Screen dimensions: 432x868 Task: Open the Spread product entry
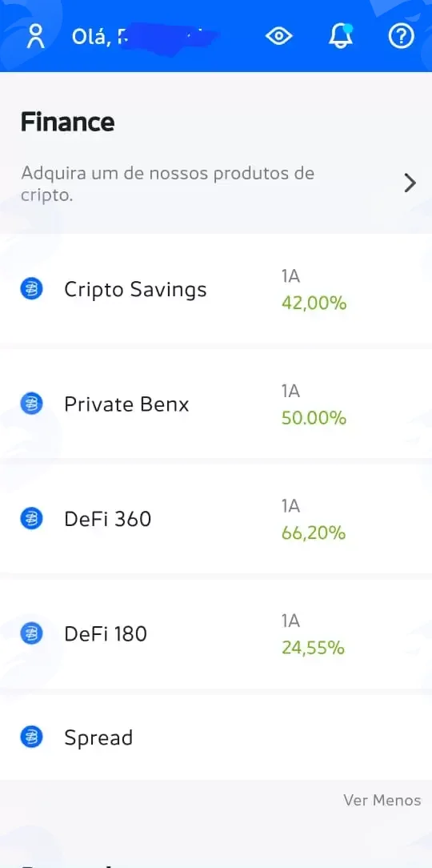tap(216, 737)
